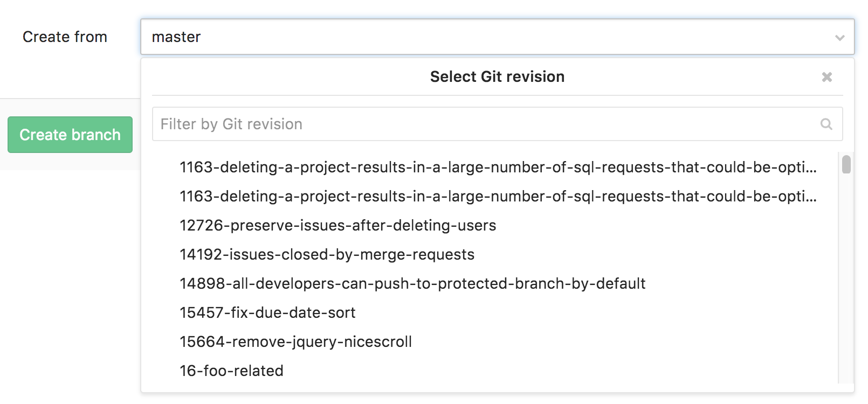
Task: Choose the 16-foo-related revision
Action: pyautogui.click(x=231, y=371)
